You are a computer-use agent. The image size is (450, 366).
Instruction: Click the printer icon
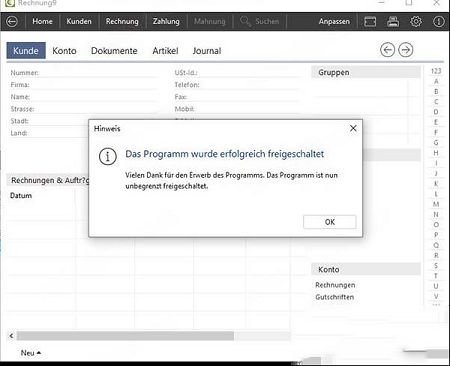point(393,22)
